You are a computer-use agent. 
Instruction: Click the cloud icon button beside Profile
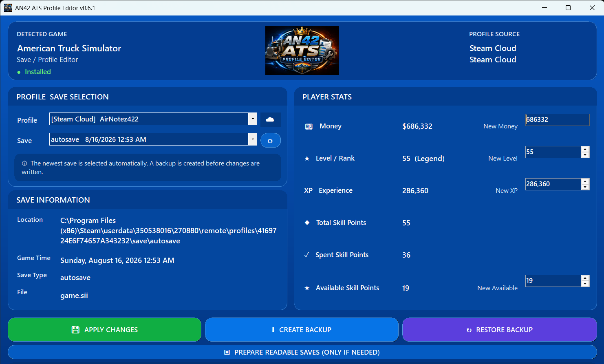(x=270, y=119)
